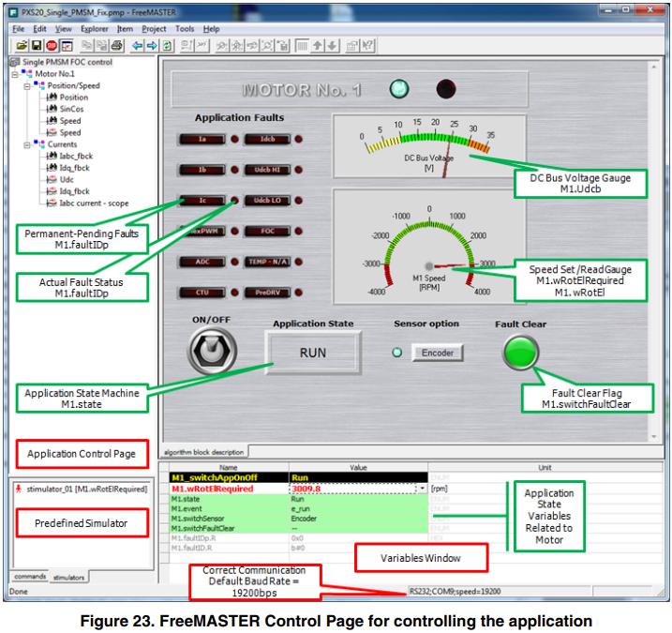The height and width of the screenshot is (633, 672).
Task: Click RS232;COM9;speed=19200 status bar entry
Action: click(x=455, y=592)
